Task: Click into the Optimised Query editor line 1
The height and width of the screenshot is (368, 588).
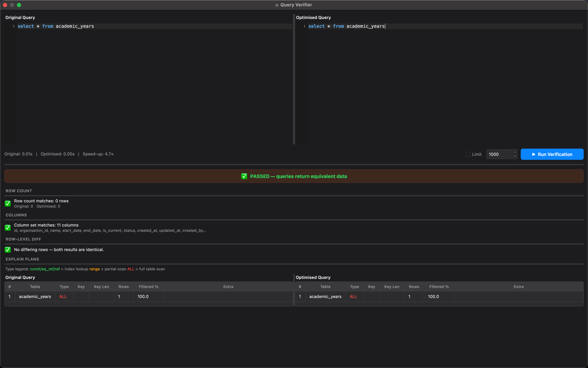Action: tap(445, 26)
